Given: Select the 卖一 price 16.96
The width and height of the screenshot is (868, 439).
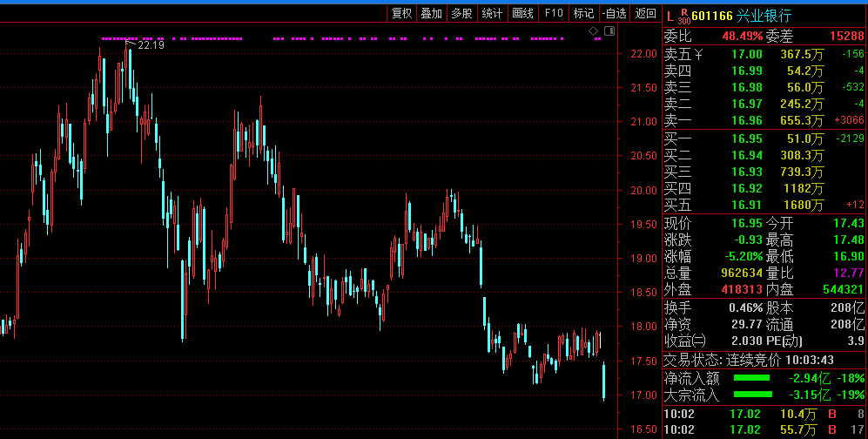Looking at the screenshot, I should [x=747, y=120].
